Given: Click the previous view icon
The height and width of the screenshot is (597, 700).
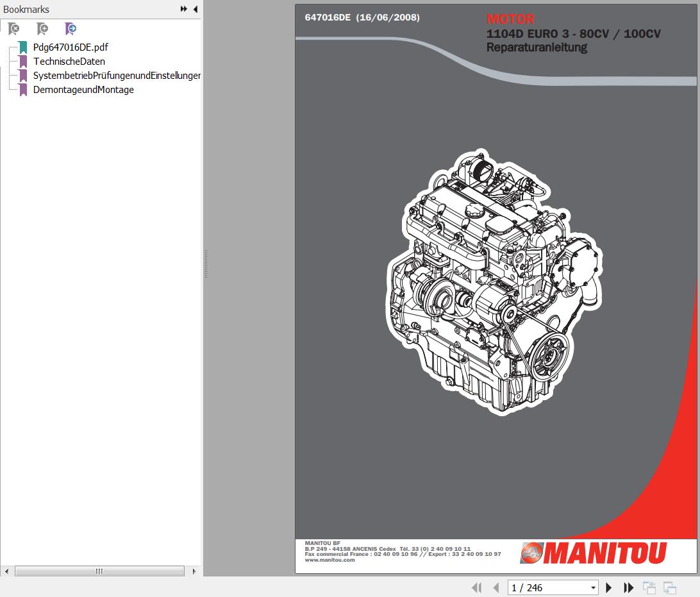Looking at the screenshot, I should tap(649, 587).
